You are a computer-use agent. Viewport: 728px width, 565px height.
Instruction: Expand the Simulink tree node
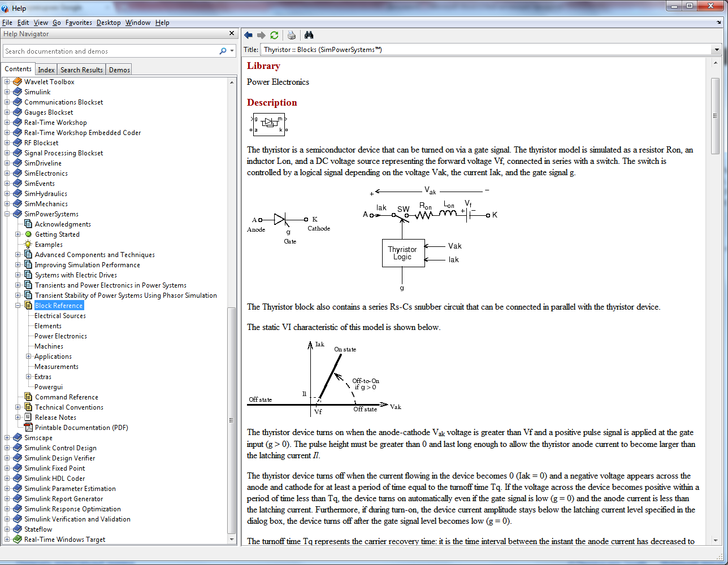coord(7,92)
